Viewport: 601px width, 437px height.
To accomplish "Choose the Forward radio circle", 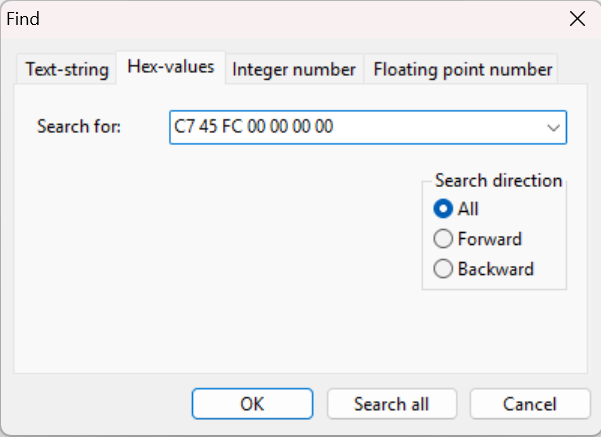I will (x=443, y=239).
